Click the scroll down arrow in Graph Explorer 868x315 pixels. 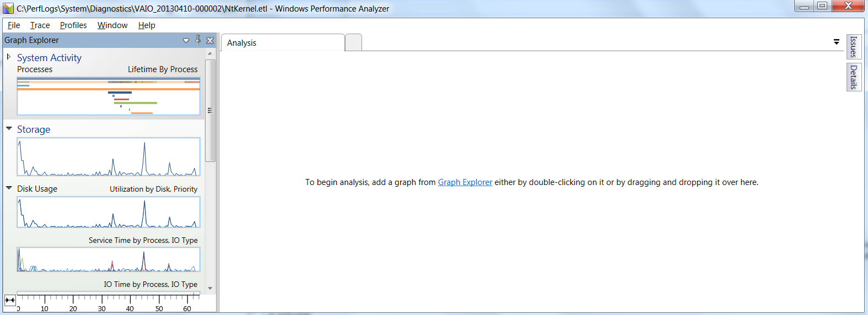pyautogui.click(x=210, y=288)
